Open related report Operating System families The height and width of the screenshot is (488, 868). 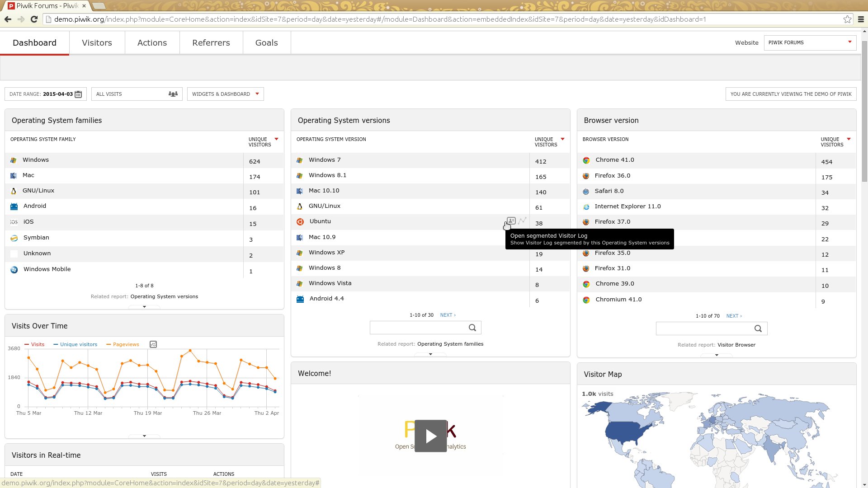tap(450, 344)
